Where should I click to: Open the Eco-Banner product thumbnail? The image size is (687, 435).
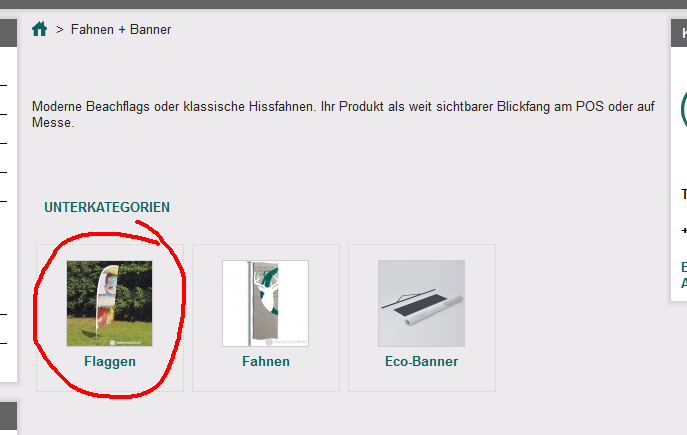(x=421, y=304)
